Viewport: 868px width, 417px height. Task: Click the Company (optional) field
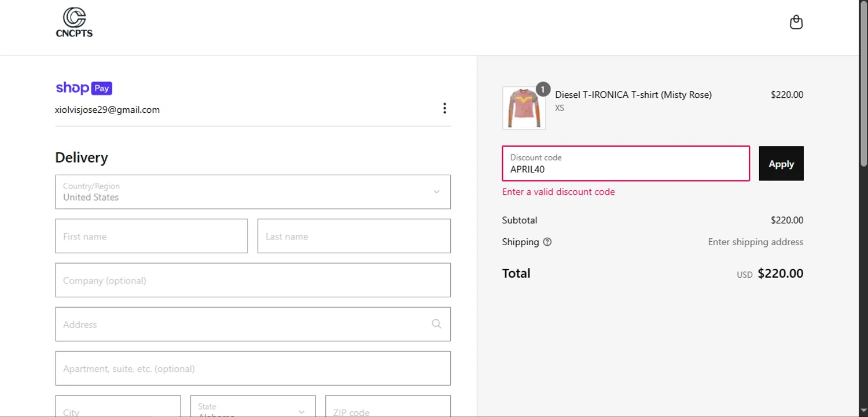(x=253, y=281)
